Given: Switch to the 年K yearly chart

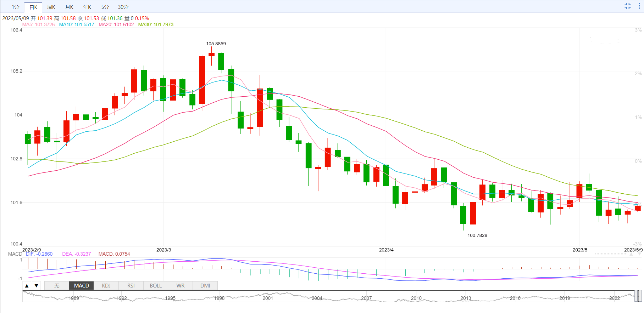Looking at the screenshot, I should [x=87, y=7].
